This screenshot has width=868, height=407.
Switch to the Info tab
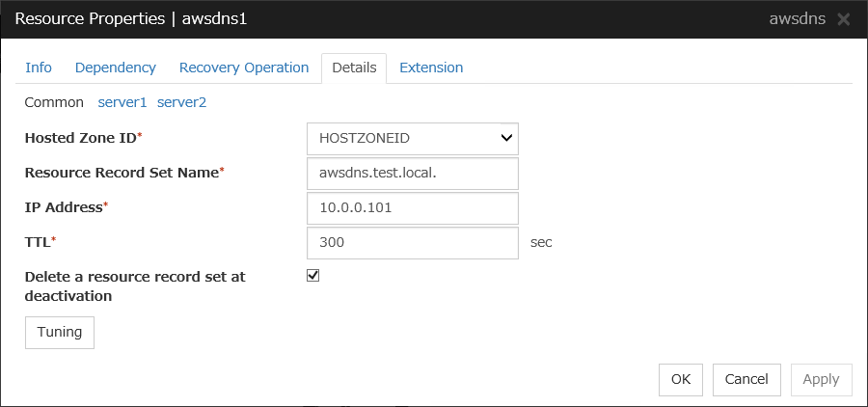pos(39,68)
